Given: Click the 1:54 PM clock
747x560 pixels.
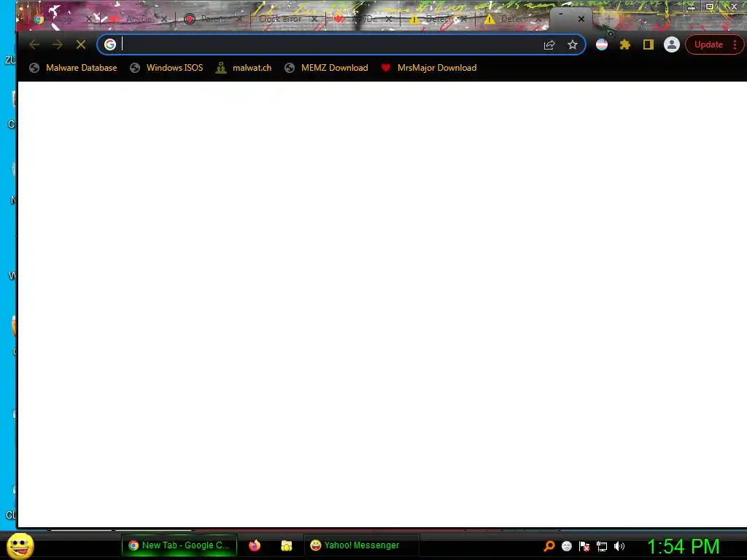Looking at the screenshot, I should (683, 546).
